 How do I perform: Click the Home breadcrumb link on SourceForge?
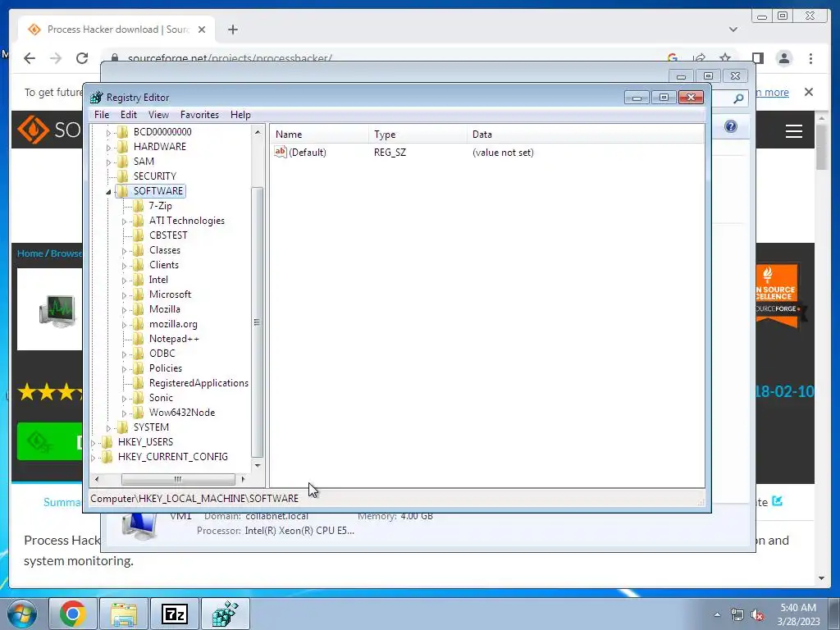(x=30, y=253)
